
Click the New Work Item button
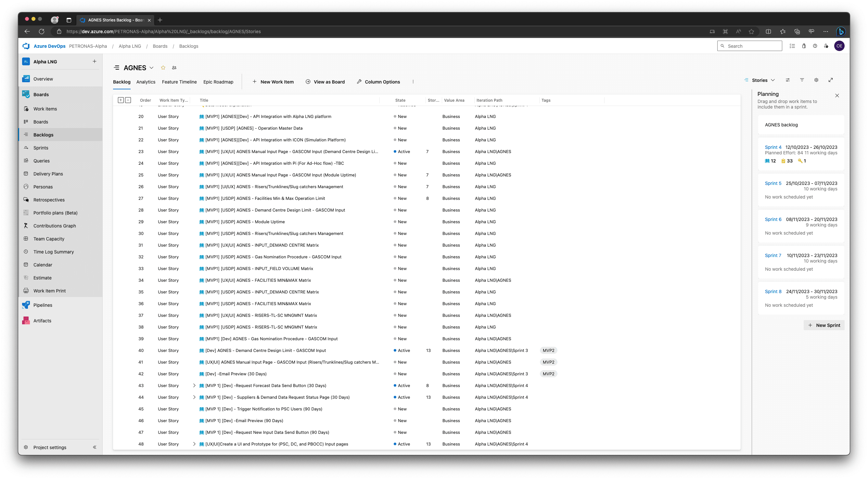273,82
